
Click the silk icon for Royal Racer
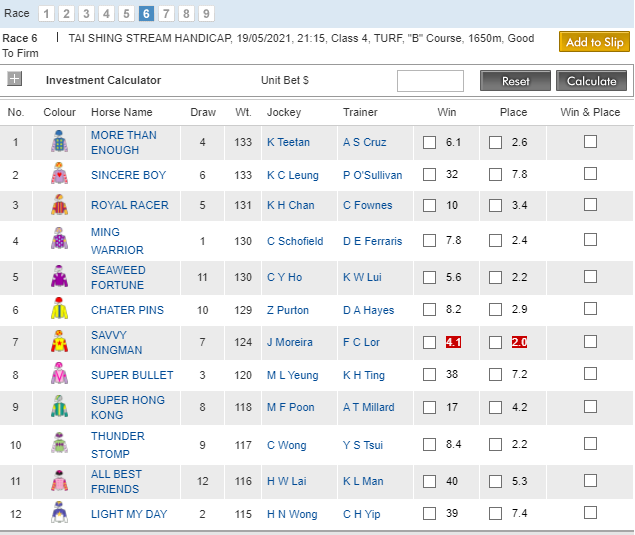click(59, 206)
